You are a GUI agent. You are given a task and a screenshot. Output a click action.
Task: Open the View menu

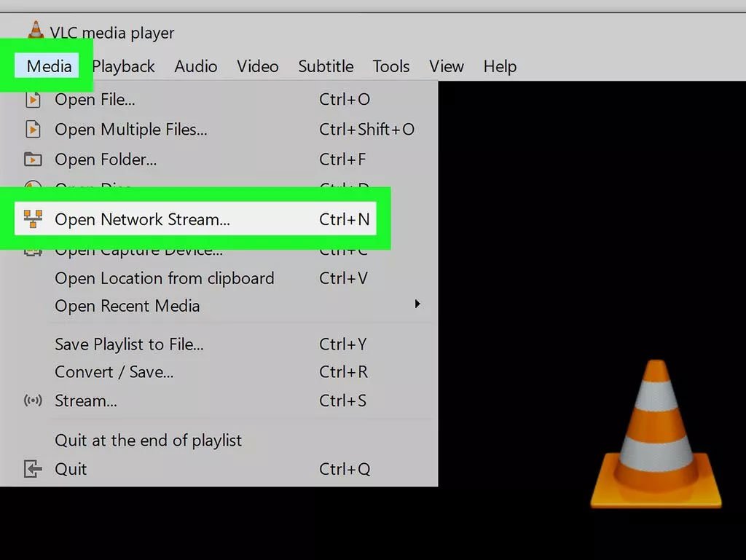[x=446, y=66]
